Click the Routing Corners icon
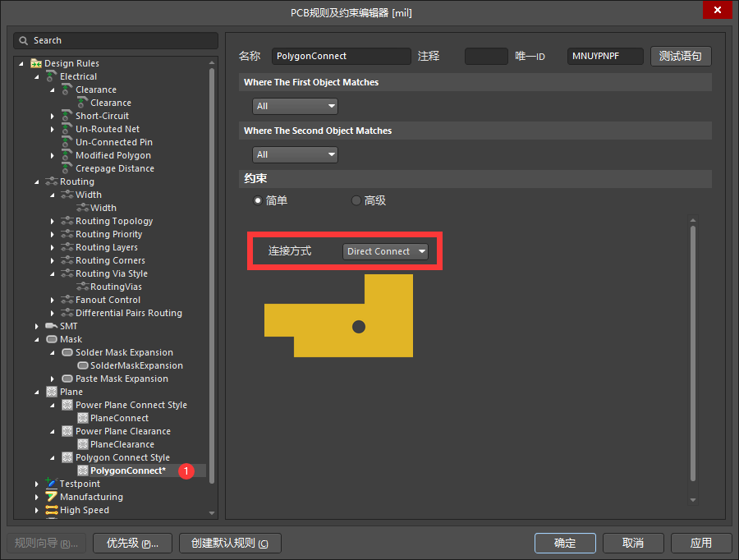The height and width of the screenshot is (560, 739). click(x=67, y=260)
